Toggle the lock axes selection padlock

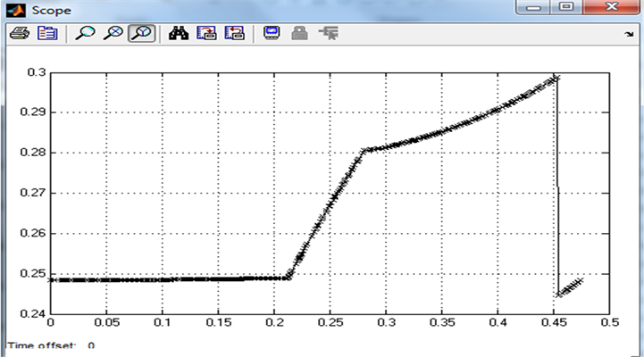301,34
